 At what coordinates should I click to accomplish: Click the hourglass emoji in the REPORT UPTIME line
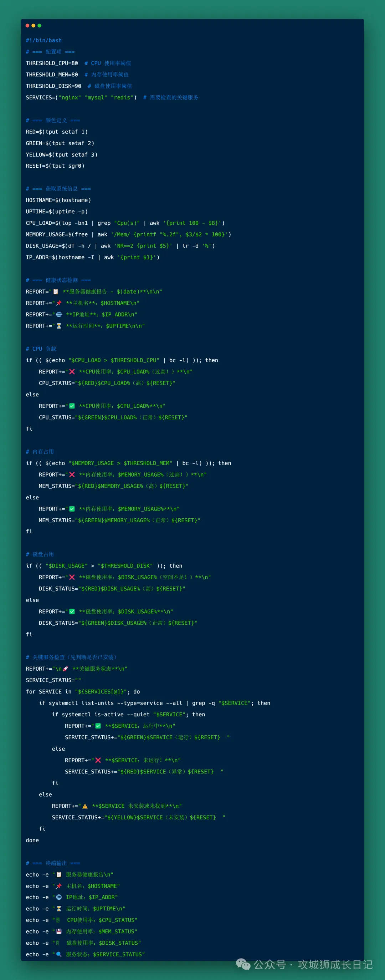click(x=59, y=326)
